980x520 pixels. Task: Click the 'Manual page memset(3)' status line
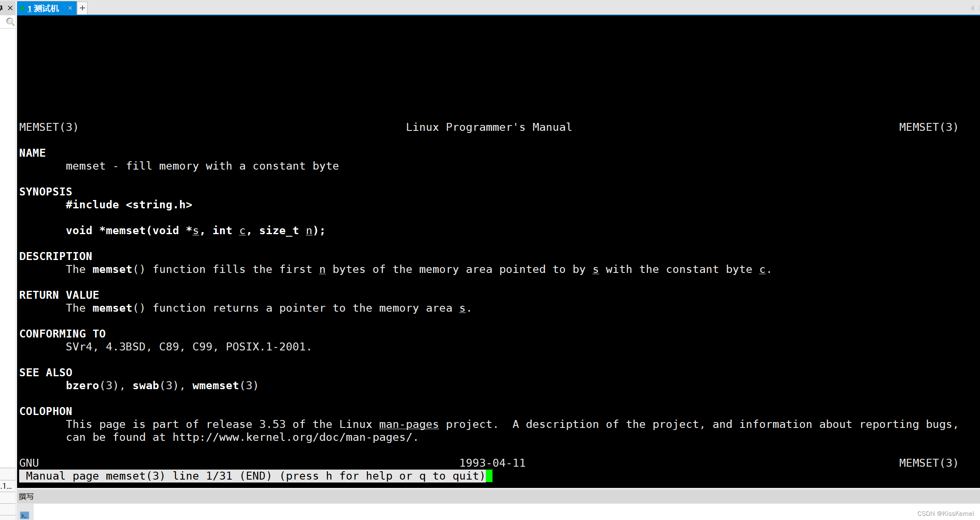[252, 476]
